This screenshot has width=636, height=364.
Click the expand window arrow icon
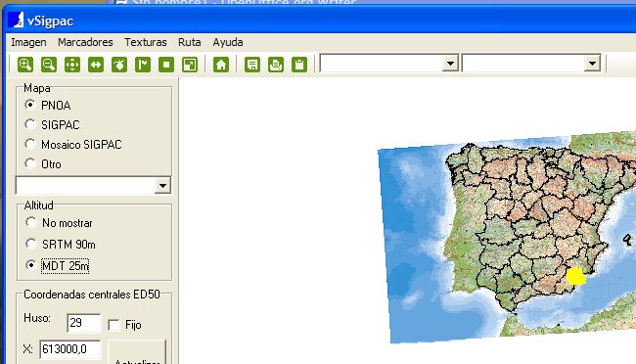[x=190, y=65]
